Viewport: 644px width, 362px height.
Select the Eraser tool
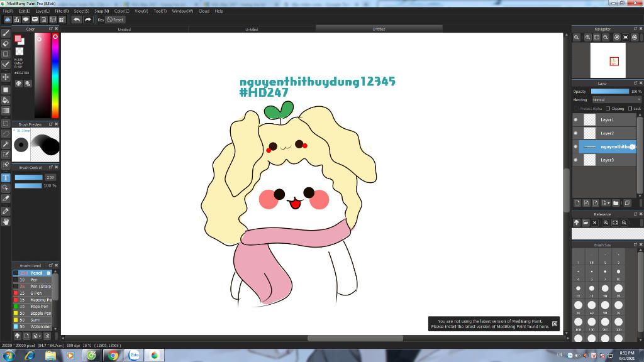[6, 43]
